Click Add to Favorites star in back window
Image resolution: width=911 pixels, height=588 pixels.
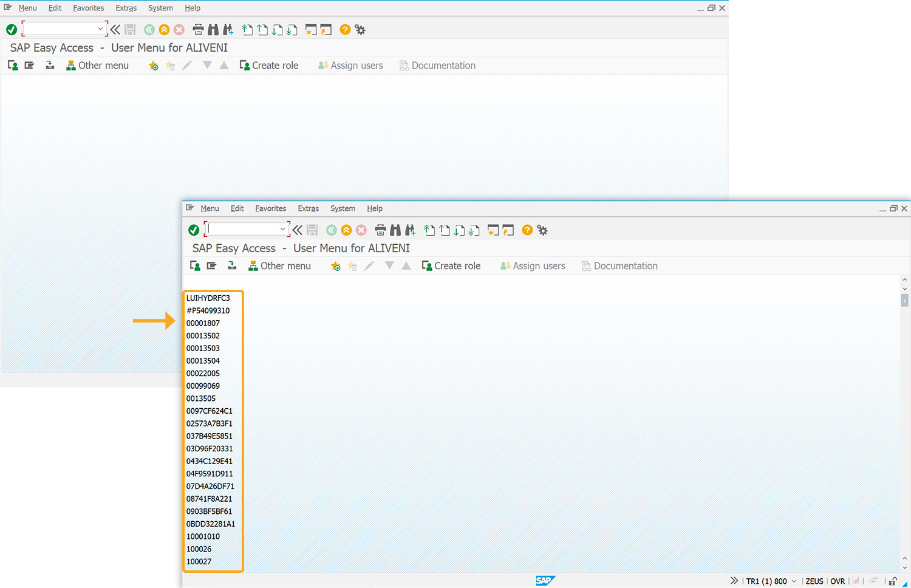click(153, 66)
